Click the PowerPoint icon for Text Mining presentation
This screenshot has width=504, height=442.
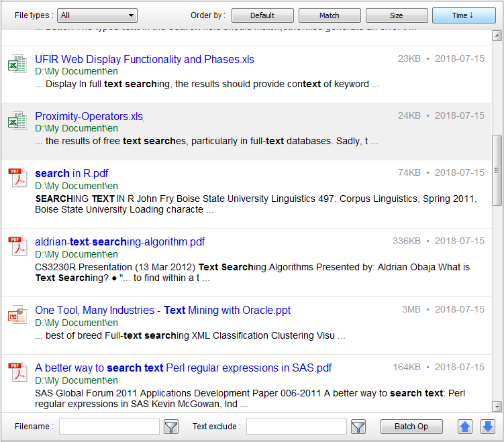(x=17, y=316)
